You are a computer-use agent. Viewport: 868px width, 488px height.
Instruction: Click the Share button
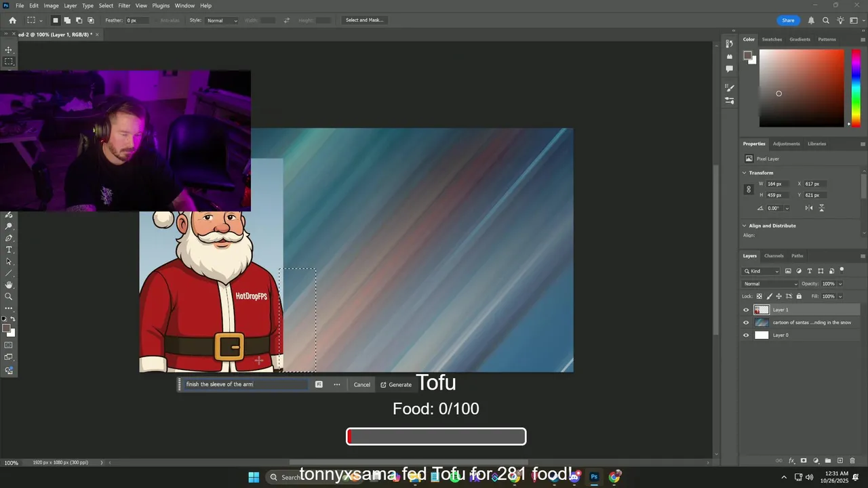pos(788,20)
